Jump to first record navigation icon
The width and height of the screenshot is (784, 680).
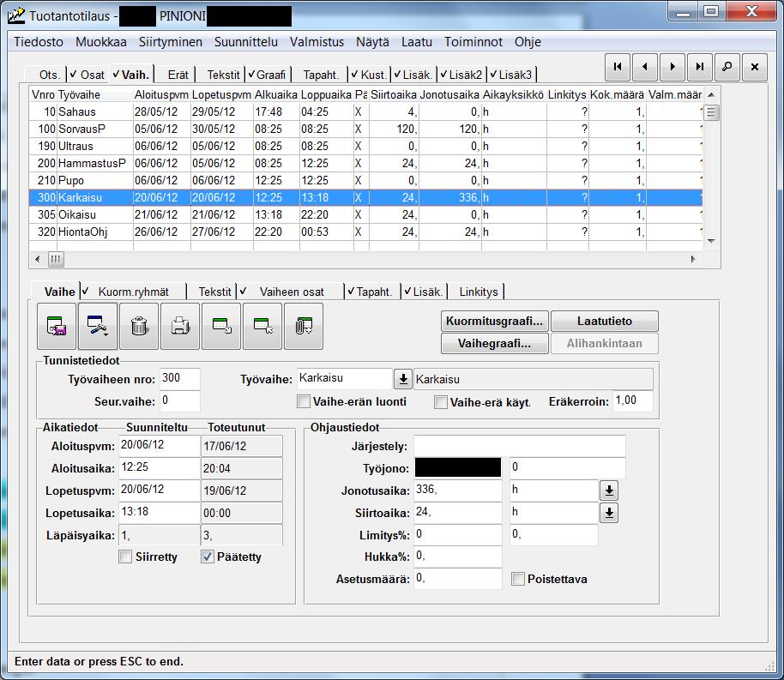(x=618, y=67)
